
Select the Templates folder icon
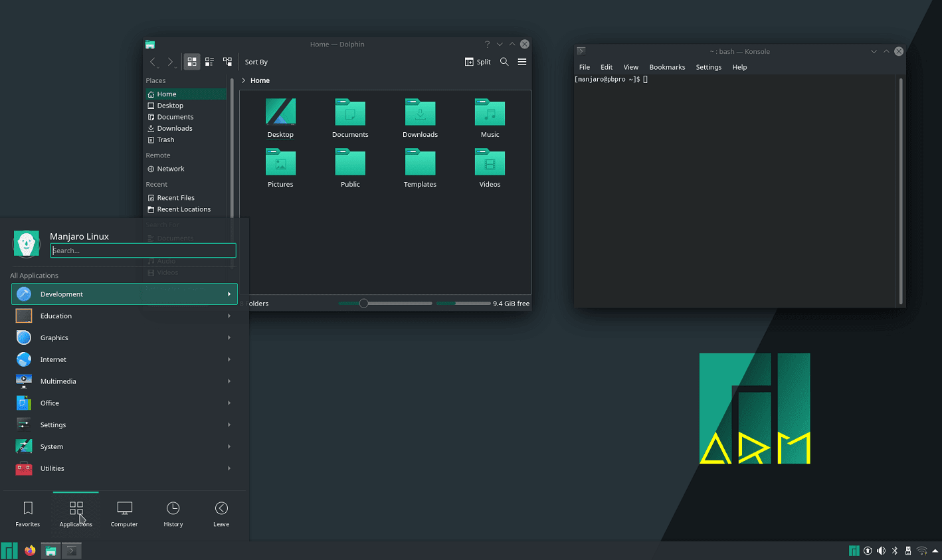click(x=420, y=168)
